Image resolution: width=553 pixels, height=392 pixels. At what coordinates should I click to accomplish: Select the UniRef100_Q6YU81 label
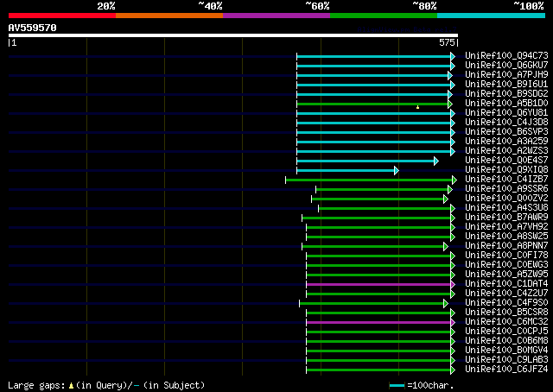coord(507,113)
